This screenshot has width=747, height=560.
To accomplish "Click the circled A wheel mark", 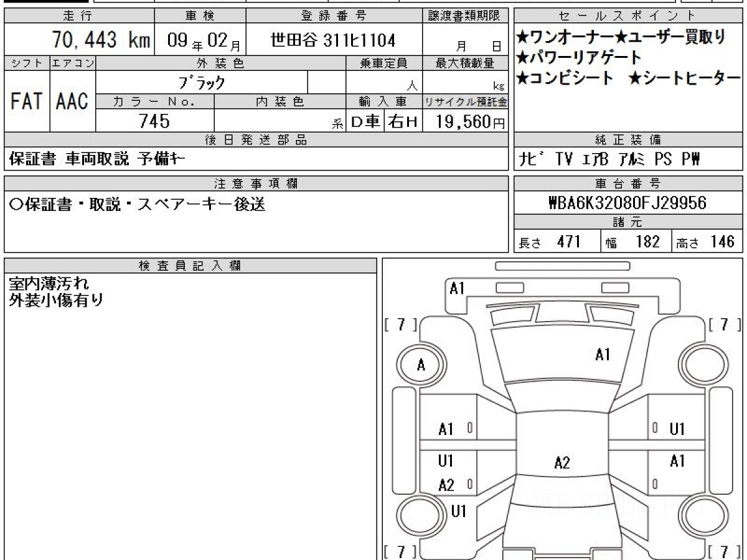I will click(x=421, y=365).
